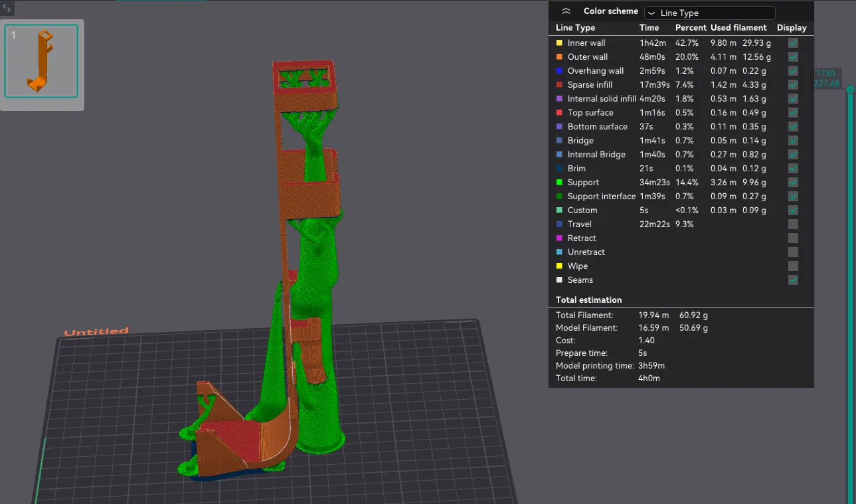This screenshot has width=856, height=504.
Task: Click the blue Overhang wall swatch
Action: click(559, 71)
